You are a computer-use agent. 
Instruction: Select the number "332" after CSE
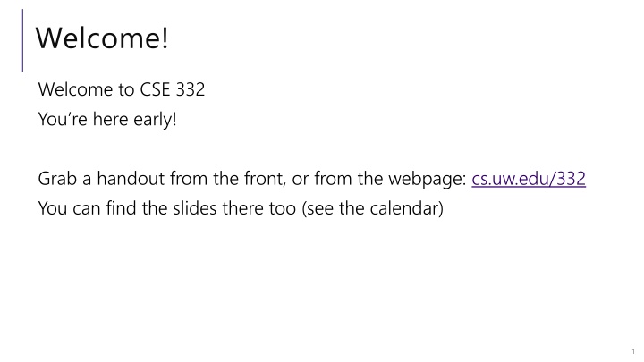point(191,89)
